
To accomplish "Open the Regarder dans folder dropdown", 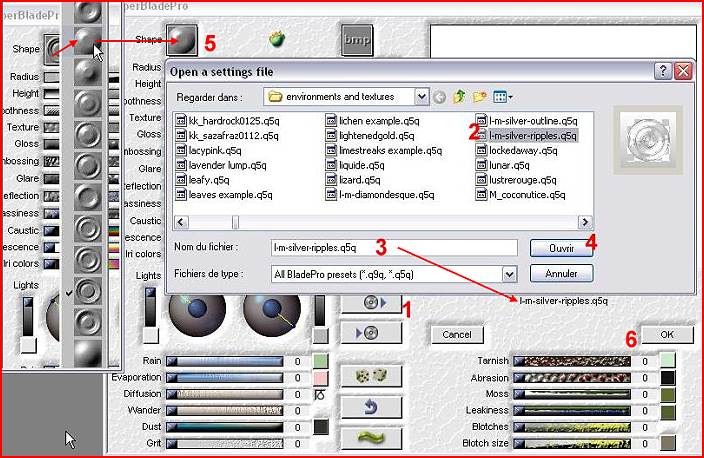I will click(422, 97).
